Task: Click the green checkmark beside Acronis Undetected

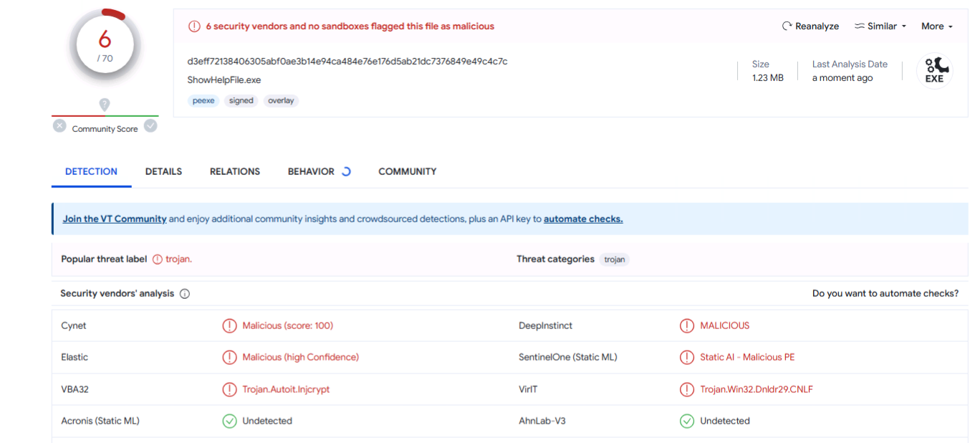Action: coord(229,421)
